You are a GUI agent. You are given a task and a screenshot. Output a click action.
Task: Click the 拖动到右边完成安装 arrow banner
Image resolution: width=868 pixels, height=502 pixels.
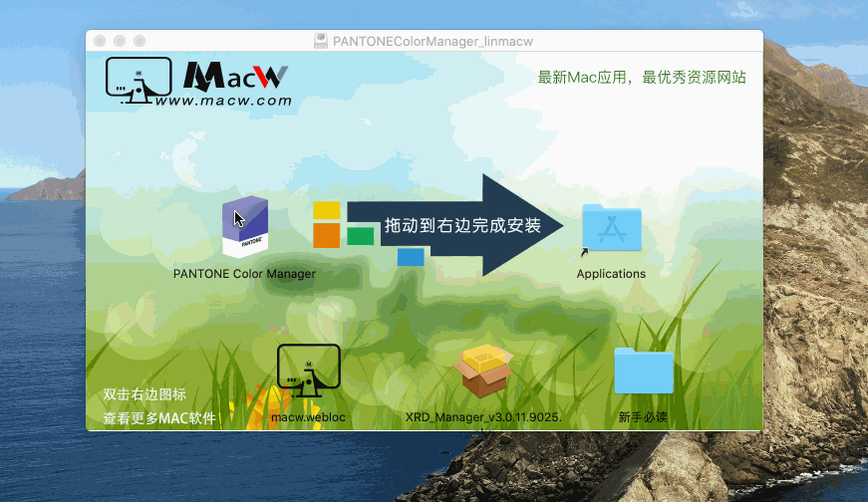[x=462, y=226]
